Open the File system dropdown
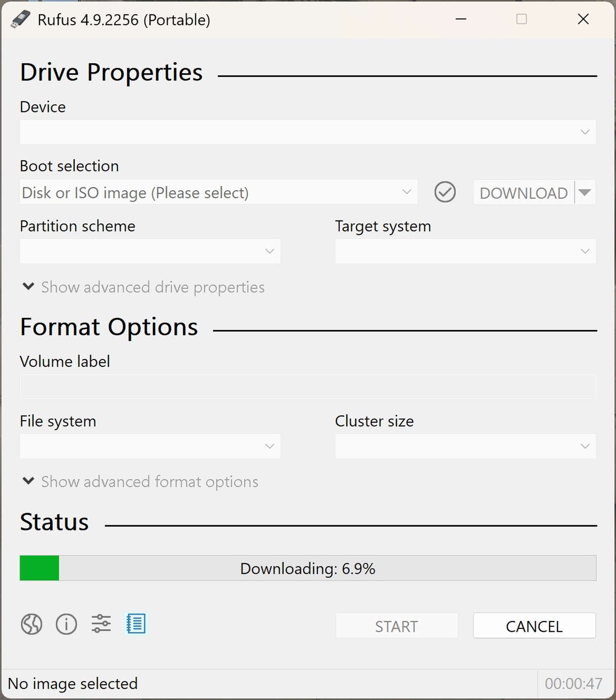This screenshot has height=700, width=616. click(150, 446)
